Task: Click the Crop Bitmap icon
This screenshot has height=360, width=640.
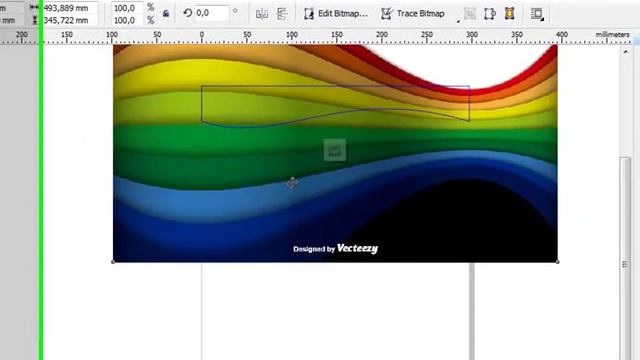Action: pyautogui.click(x=470, y=13)
